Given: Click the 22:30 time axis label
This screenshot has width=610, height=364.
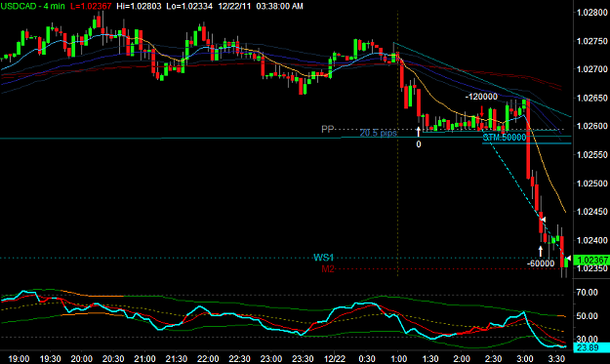Looking at the screenshot, I should tap(239, 358).
